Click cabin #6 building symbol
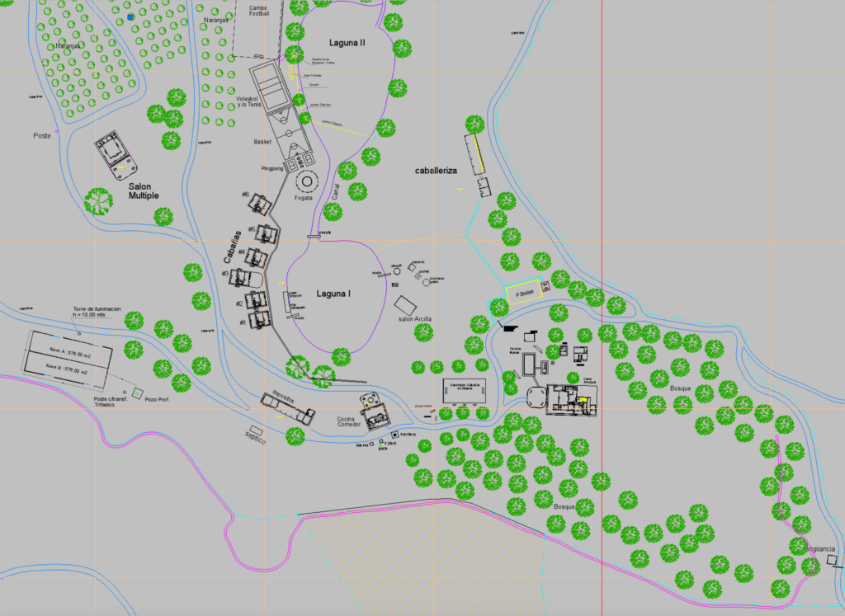This screenshot has height=616, width=845. point(262,203)
